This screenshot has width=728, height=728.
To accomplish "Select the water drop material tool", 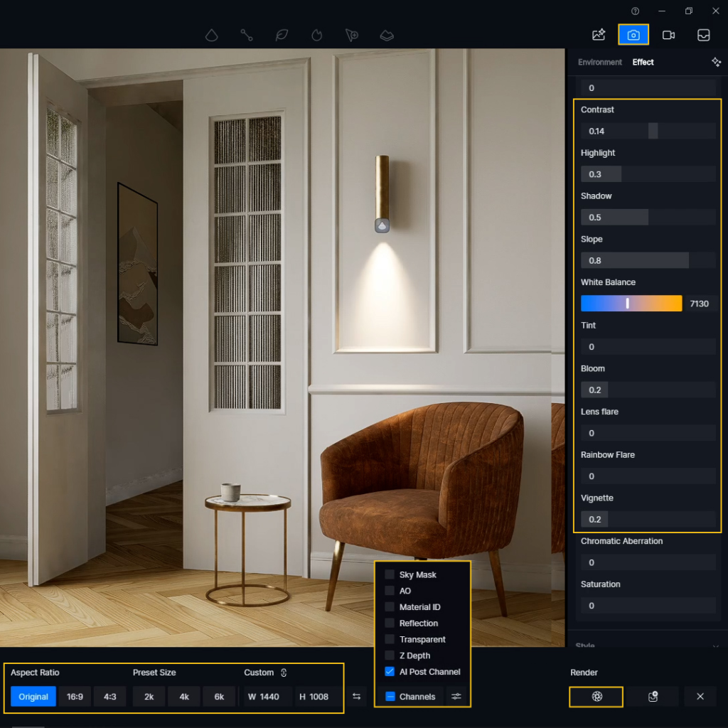I will tap(211, 35).
